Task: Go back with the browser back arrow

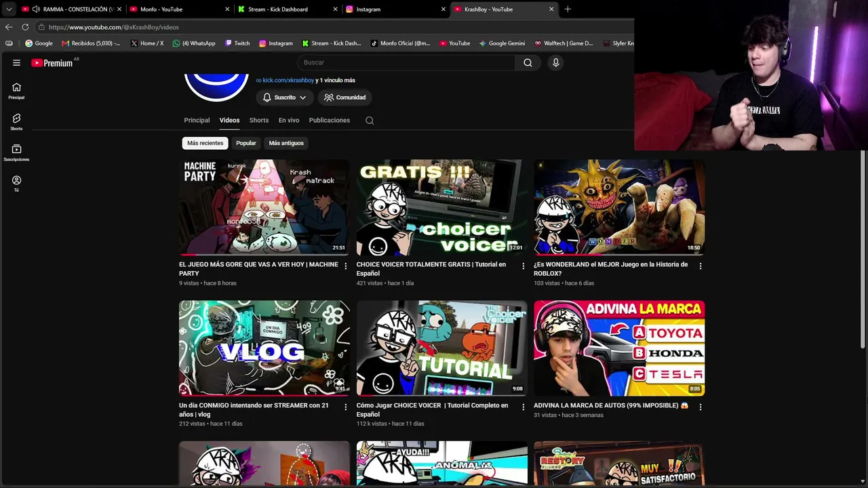Action: point(9,27)
